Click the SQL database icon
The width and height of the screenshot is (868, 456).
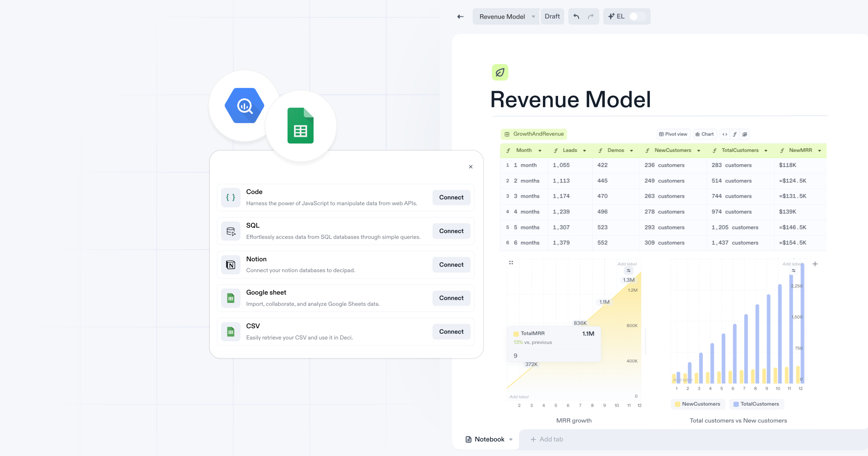(231, 231)
